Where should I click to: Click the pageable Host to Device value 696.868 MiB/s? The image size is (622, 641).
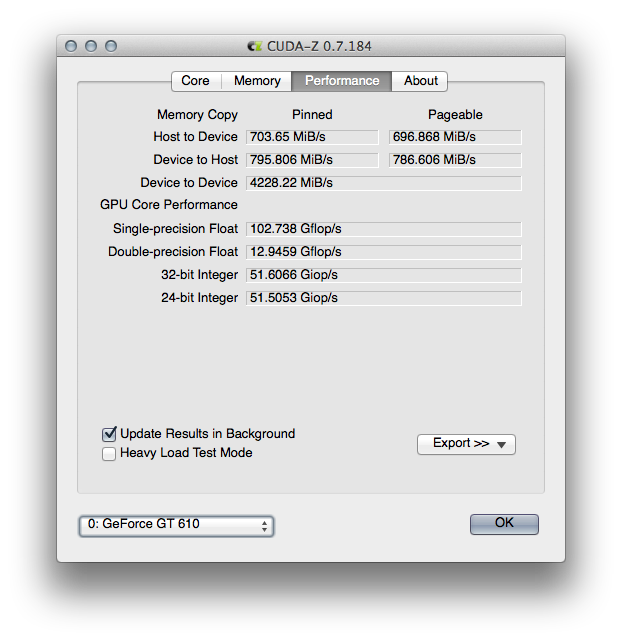[455, 137]
